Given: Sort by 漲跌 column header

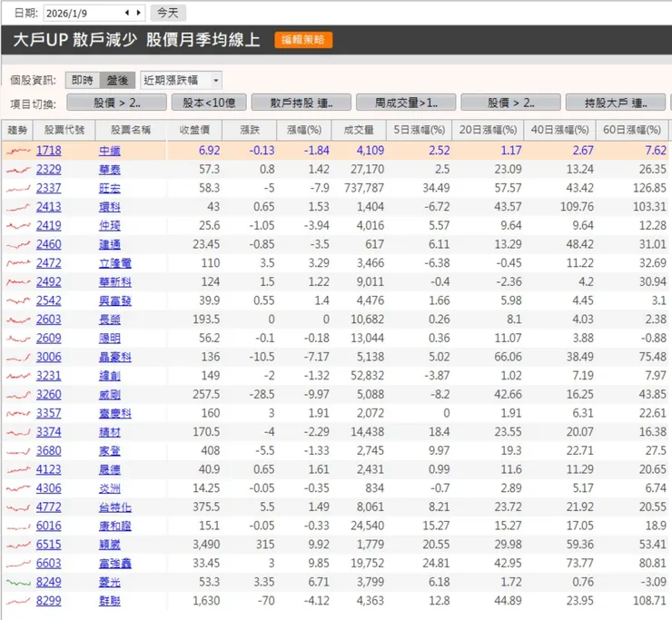Looking at the screenshot, I should (x=250, y=130).
